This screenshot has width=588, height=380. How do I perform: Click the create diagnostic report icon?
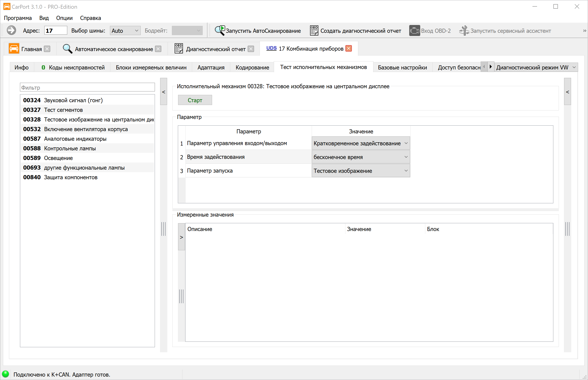314,31
